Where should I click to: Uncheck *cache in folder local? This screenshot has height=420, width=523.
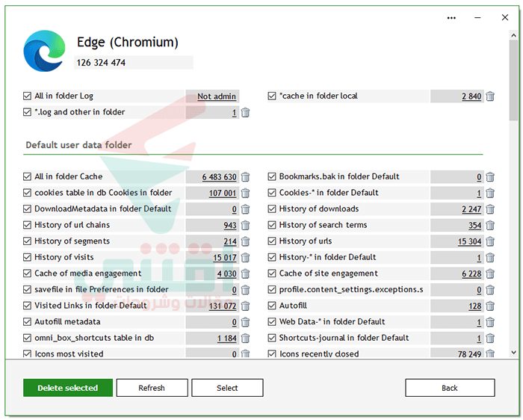(x=272, y=96)
